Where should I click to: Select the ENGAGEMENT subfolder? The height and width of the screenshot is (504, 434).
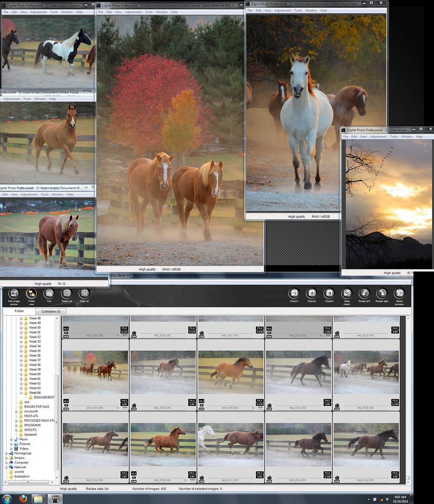(44, 397)
